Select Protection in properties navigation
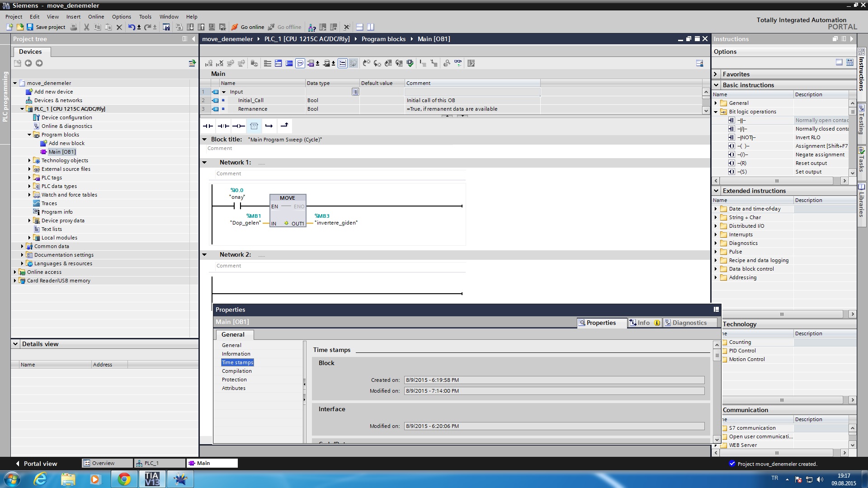This screenshot has width=868, height=488. pos(234,380)
